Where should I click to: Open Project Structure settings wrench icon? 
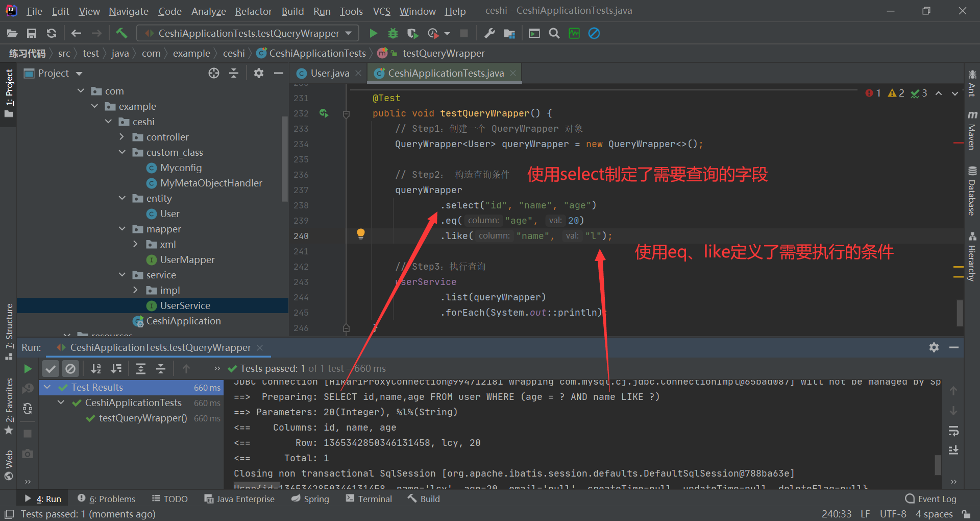point(489,33)
